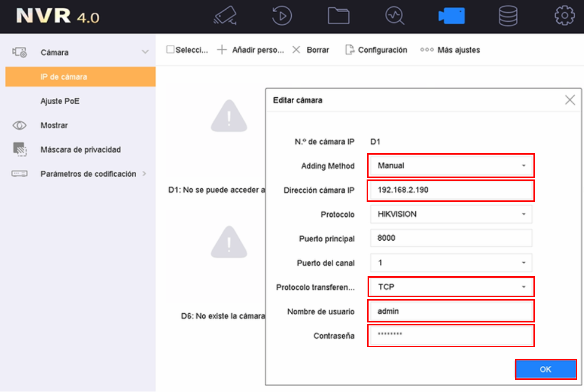Open the Puerto del canal dropdown
This screenshot has height=392, width=584.
pyautogui.click(x=451, y=263)
